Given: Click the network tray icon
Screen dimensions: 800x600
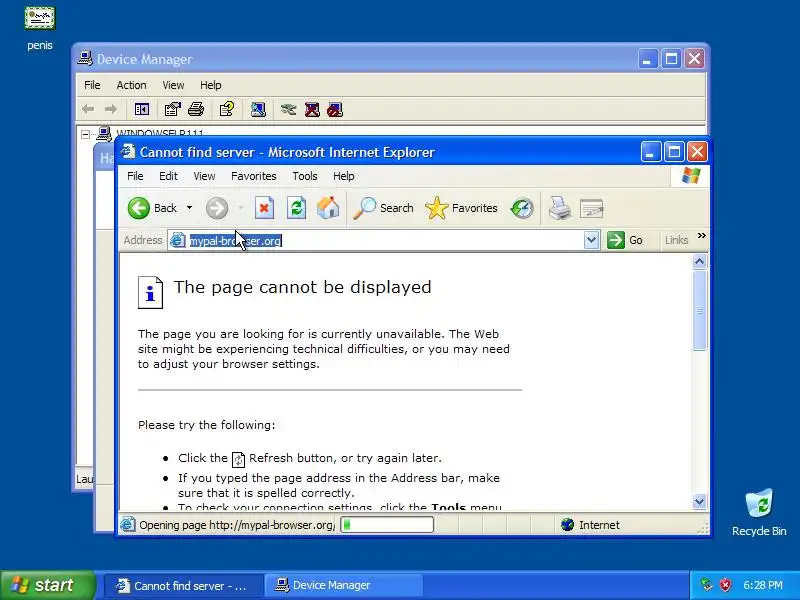Looking at the screenshot, I should coord(706,585).
